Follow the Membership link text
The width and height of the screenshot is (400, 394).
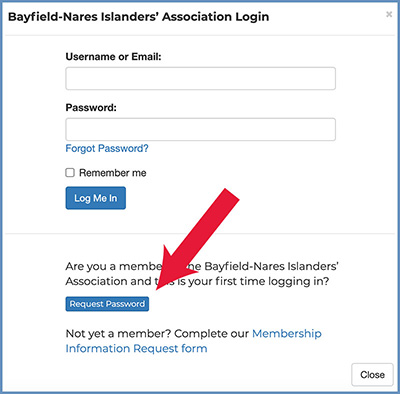point(287,333)
